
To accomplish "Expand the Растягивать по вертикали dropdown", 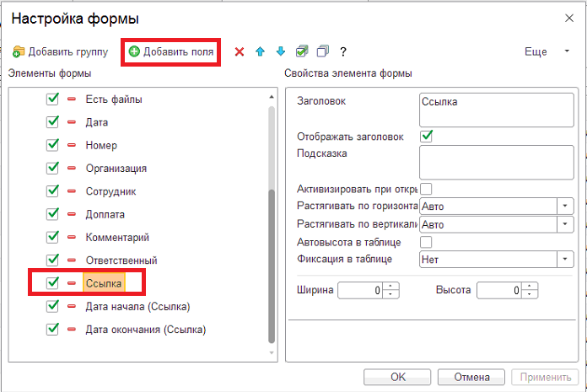I will (x=565, y=224).
